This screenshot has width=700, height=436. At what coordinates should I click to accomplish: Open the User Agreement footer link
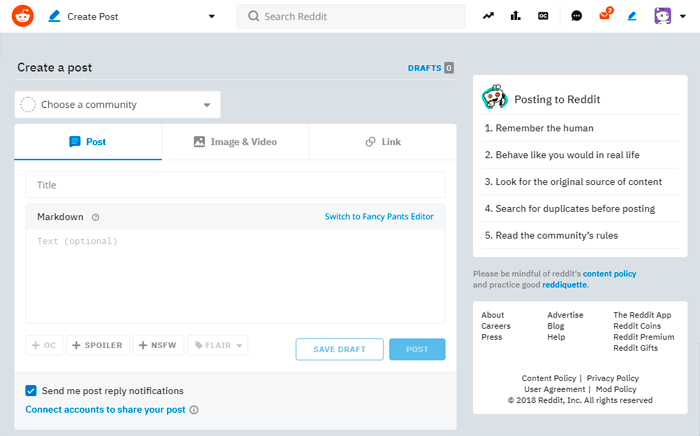554,389
